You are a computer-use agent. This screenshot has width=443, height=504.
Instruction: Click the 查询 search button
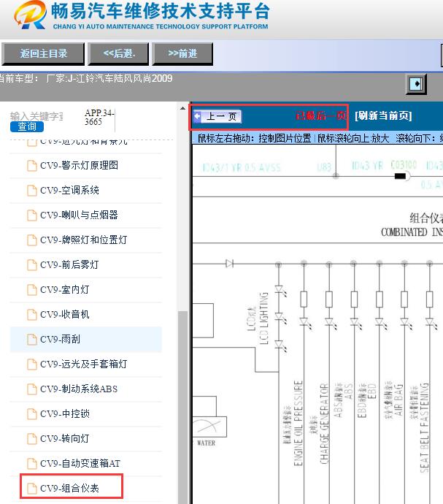(x=27, y=126)
